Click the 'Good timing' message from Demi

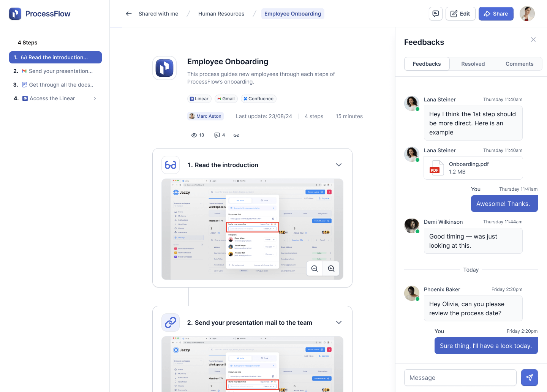(473, 241)
